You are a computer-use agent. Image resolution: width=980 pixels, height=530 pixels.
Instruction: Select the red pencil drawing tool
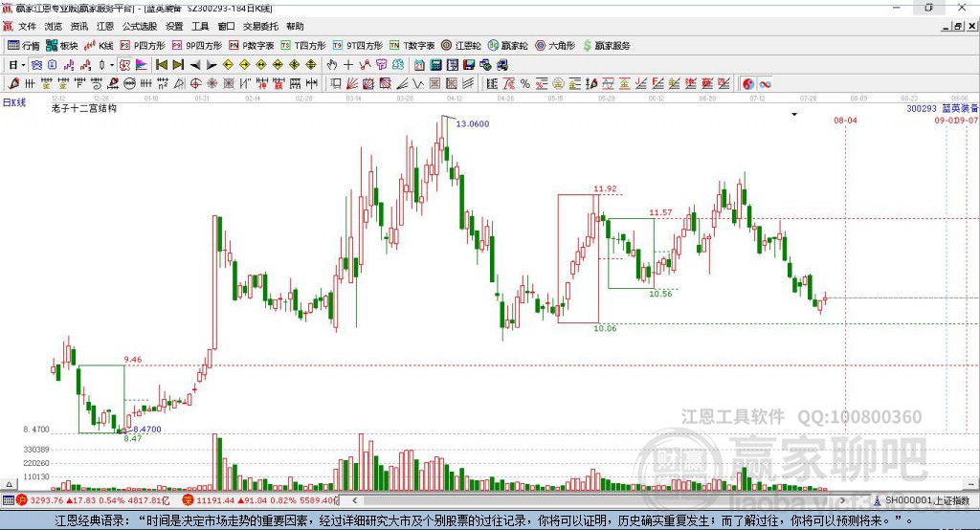tap(13, 84)
